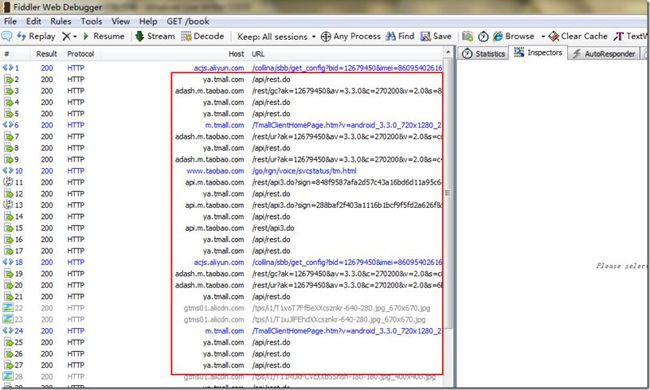Select session 22 image row icon

coord(8,308)
